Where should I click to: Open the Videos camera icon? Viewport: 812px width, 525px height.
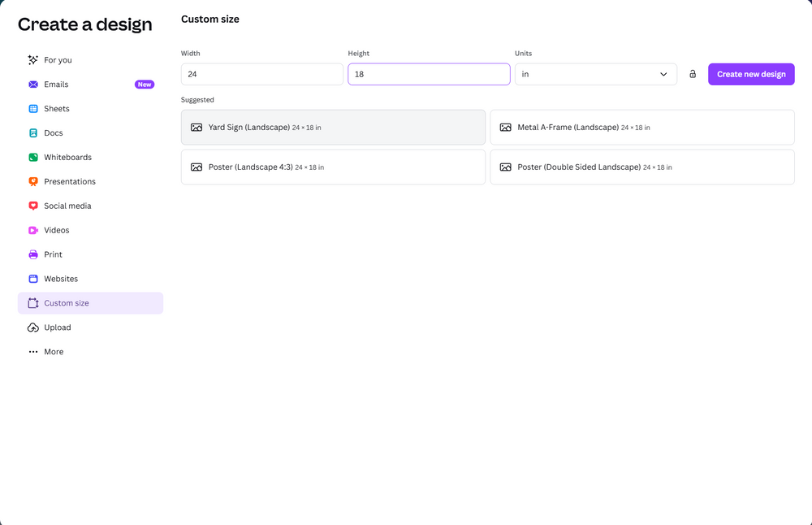(33, 231)
